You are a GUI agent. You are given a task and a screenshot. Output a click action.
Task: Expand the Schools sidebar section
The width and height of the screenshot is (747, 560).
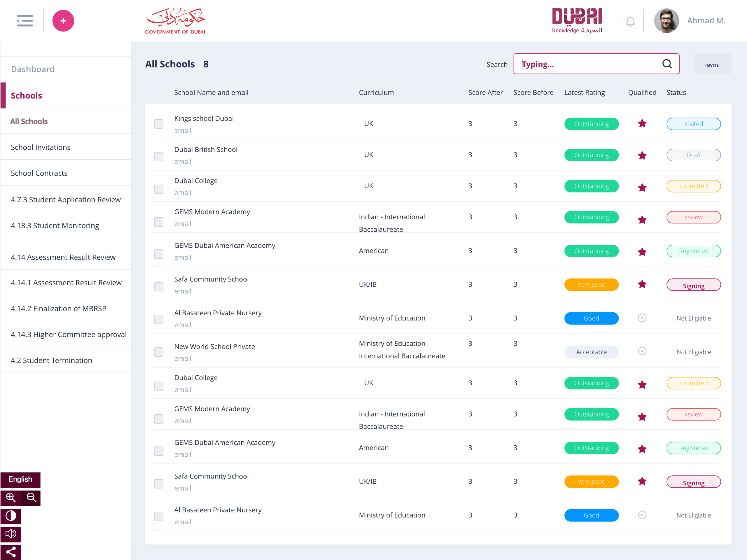[x=26, y=96]
